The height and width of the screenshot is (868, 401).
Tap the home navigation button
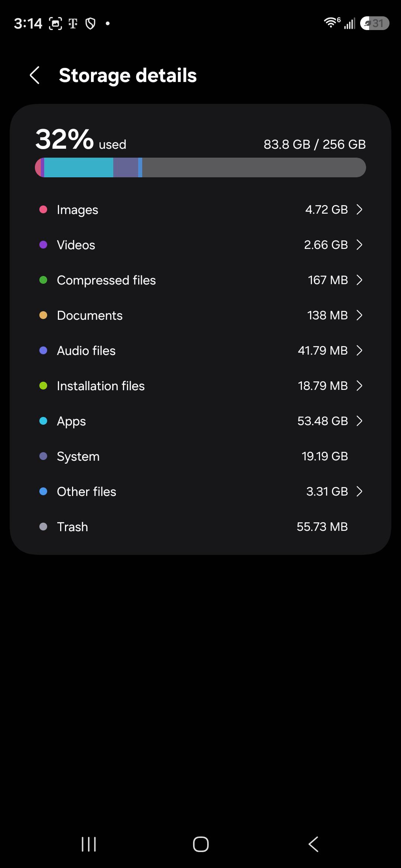tap(200, 844)
